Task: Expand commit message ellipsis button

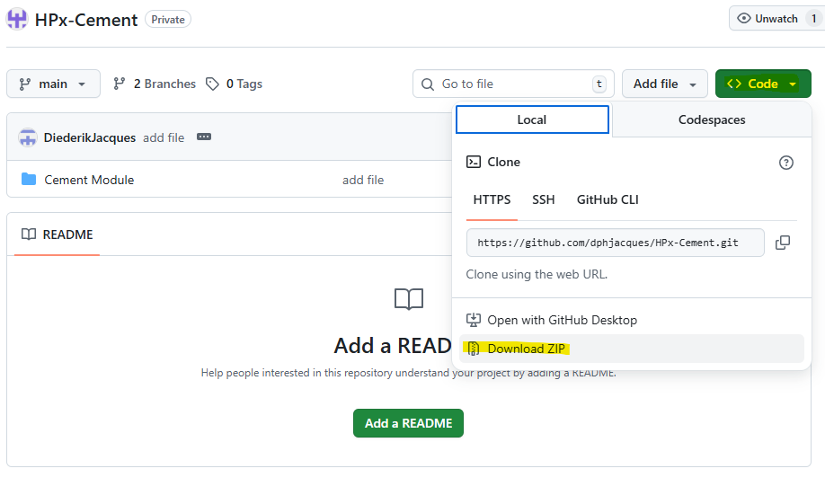Action: point(204,137)
